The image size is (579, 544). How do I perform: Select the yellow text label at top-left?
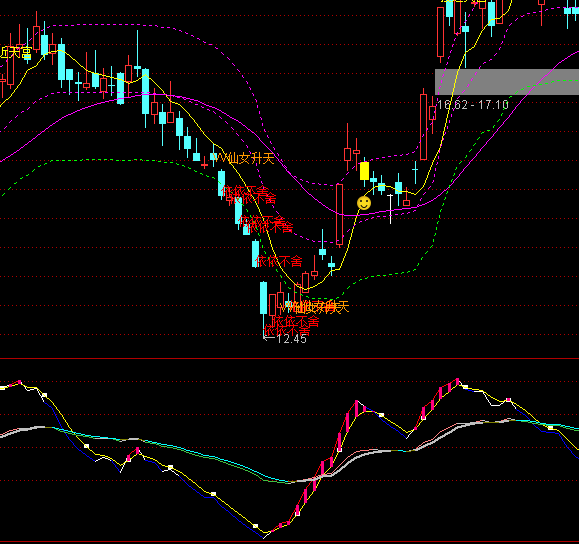coord(16,52)
